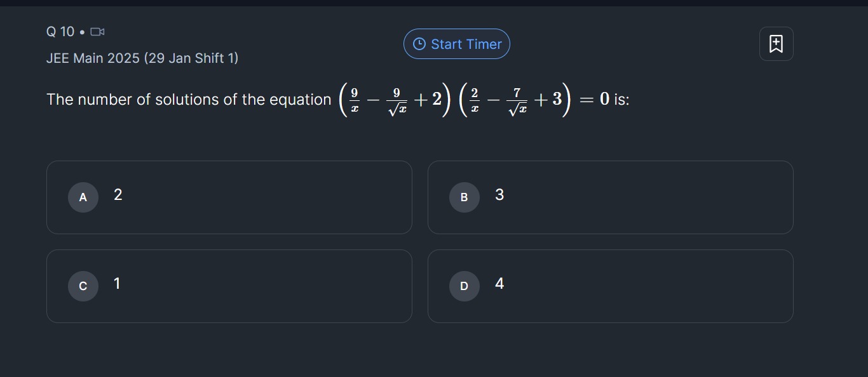Click the bookmark button to save this question
Image resolution: width=868 pixels, height=377 pixels.
(776, 43)
